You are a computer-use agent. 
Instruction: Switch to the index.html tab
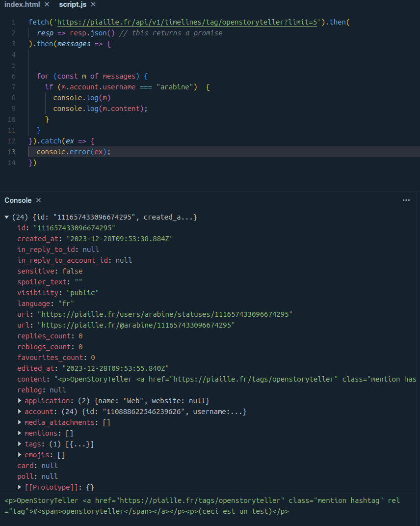pos(22,4)
